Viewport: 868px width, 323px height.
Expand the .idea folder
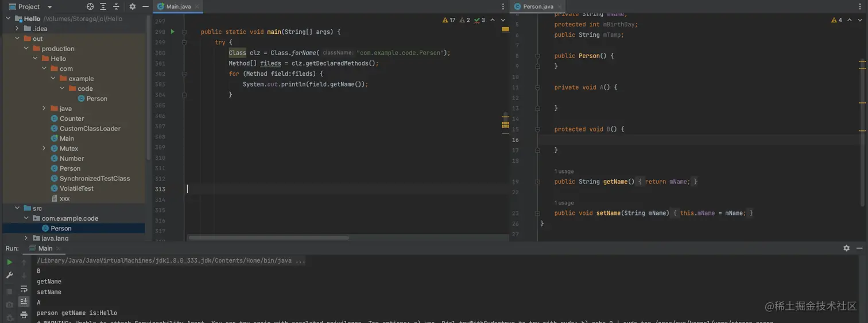(17, 28)
